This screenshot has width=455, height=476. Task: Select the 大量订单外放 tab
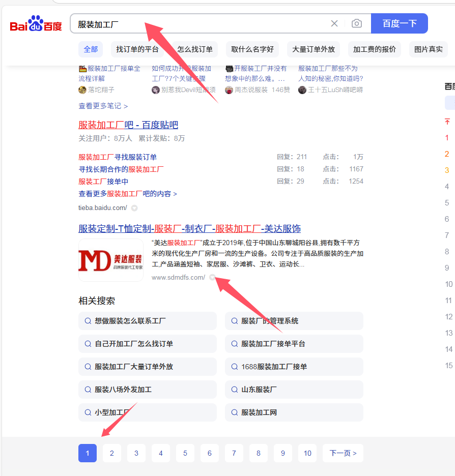pyautogui.click(x=314, y=49)
